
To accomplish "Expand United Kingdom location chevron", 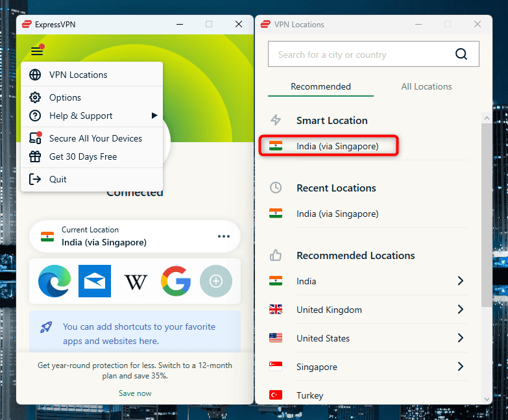I will tap(461, 309).
